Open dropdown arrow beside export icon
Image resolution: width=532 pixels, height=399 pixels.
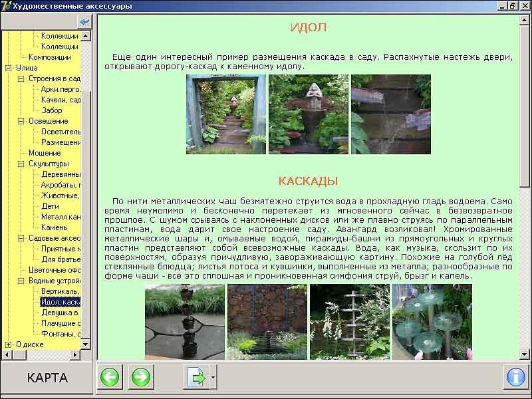pos(213,377)
